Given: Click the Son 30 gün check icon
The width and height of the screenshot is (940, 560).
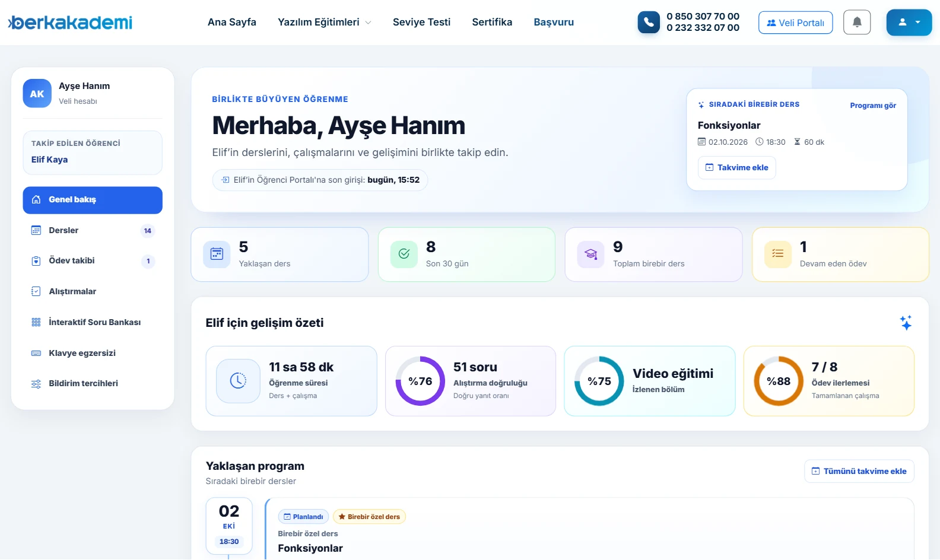Looking at the screenshot, I should coord(404,254).
